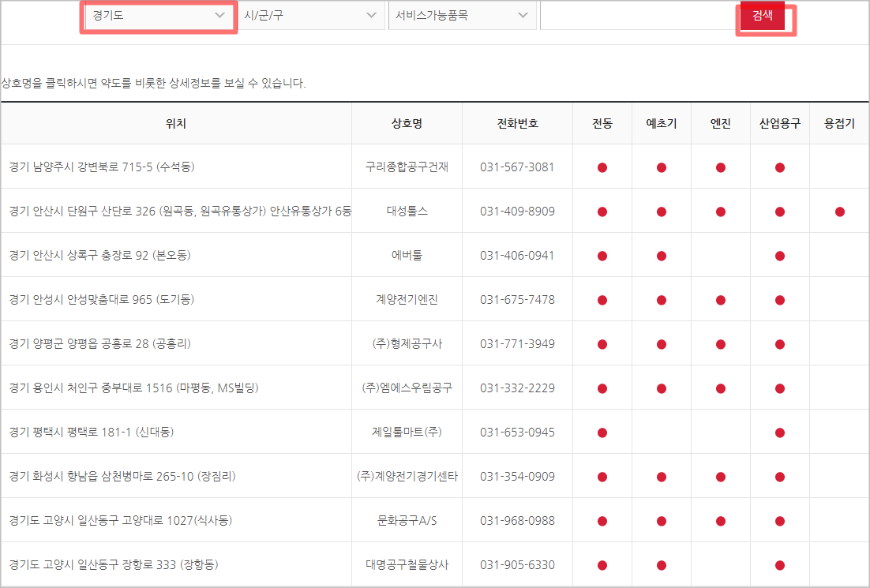
Task: Open 구리종합공구건재 shop details
Action: [407, 167]
